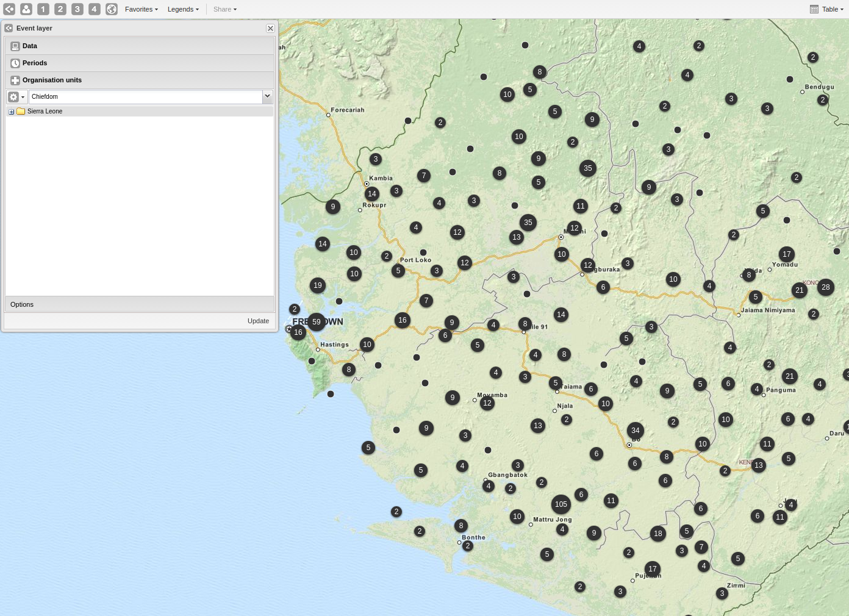Open the facility layer person icon
This screenshot has height=616, width=849.
pos(26,9)
